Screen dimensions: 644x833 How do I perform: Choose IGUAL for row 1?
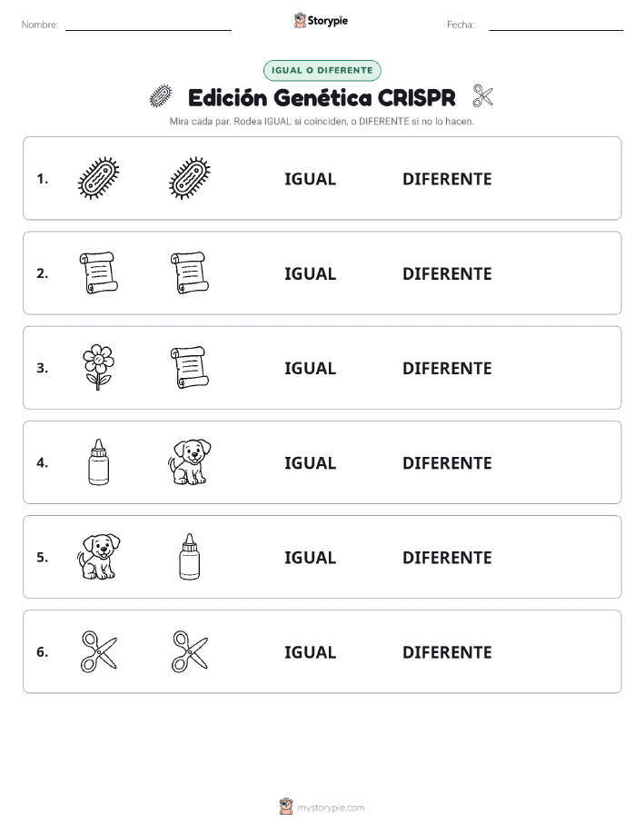311,179
